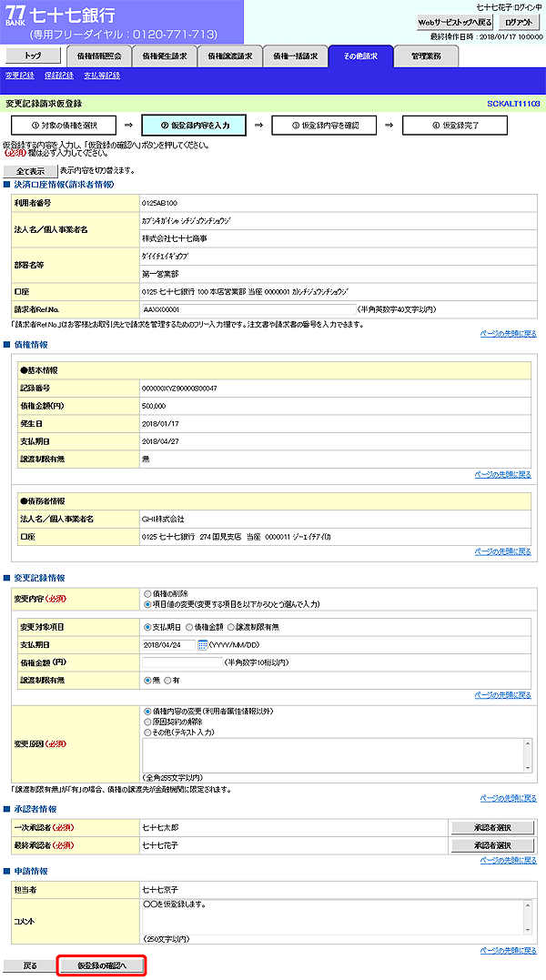Click ページの先頭に戻る below 決済口座情報 section
546x980 pixels.
point(508,334)
